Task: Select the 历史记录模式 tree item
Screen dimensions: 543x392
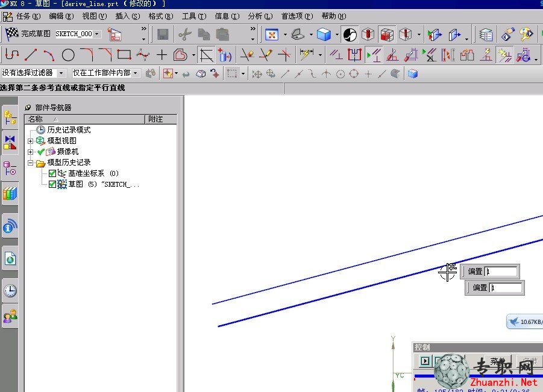Action: tap(69, 129)
